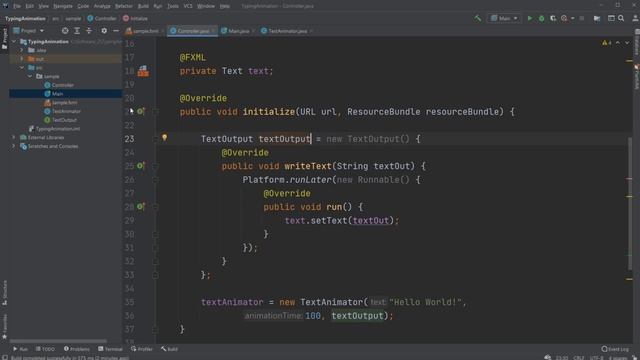
Task: Go to next highlighted error arrow
Action: (x=627, y=43)
